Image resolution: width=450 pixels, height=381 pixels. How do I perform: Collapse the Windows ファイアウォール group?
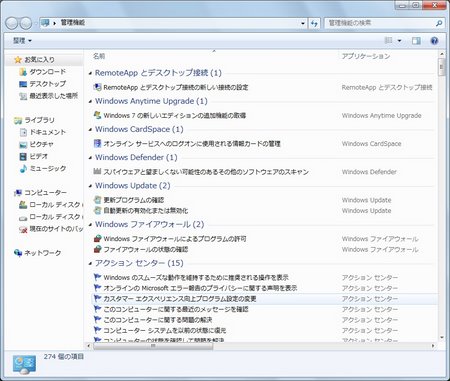(90, 225)
